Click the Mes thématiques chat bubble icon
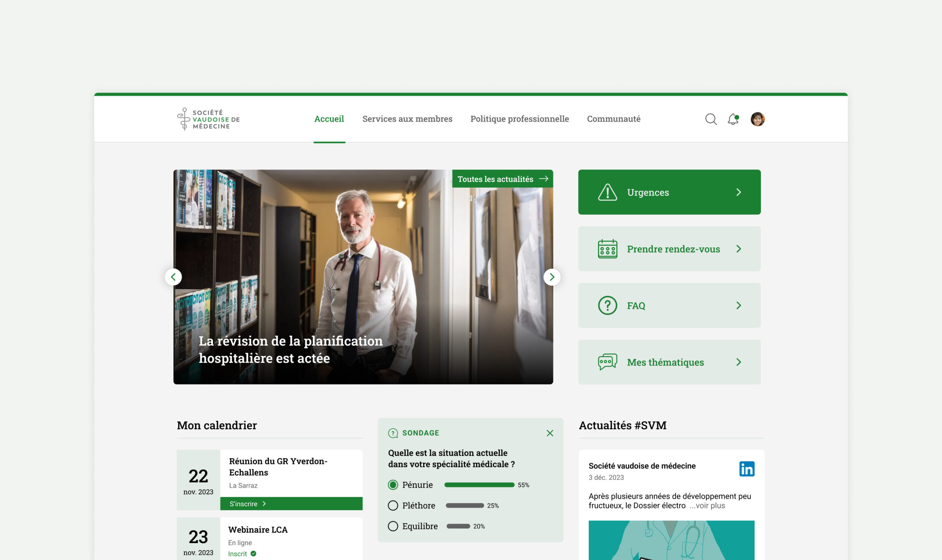Viewport: 942px width, 560px height. pos(608,362)
